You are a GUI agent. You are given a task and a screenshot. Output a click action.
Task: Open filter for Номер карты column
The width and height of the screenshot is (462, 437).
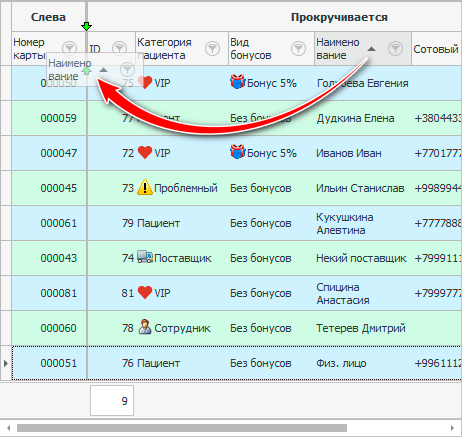click(70, 48)
